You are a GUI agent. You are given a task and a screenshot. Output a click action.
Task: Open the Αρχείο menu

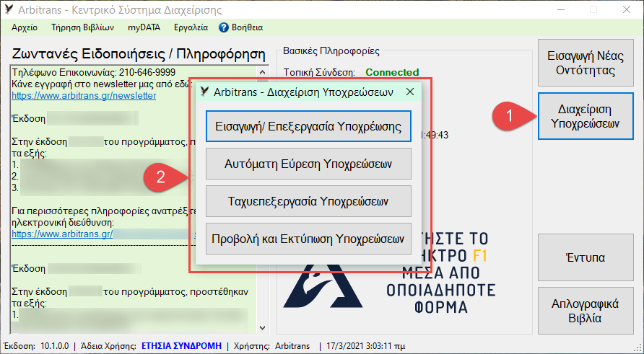pyautogui.click(x=25, y=27)
